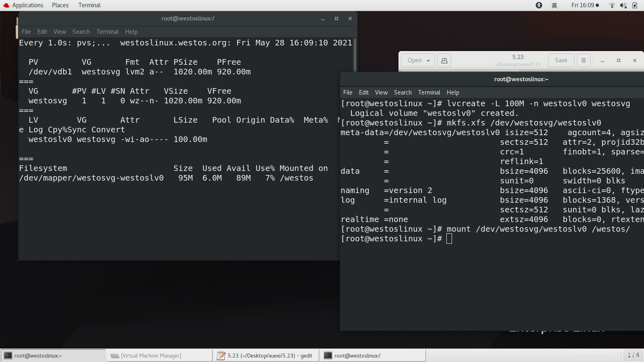Create a new document using gedit's new-document icon
The width and height of the screenshot is (644, 362).
(x=444, y=60)
